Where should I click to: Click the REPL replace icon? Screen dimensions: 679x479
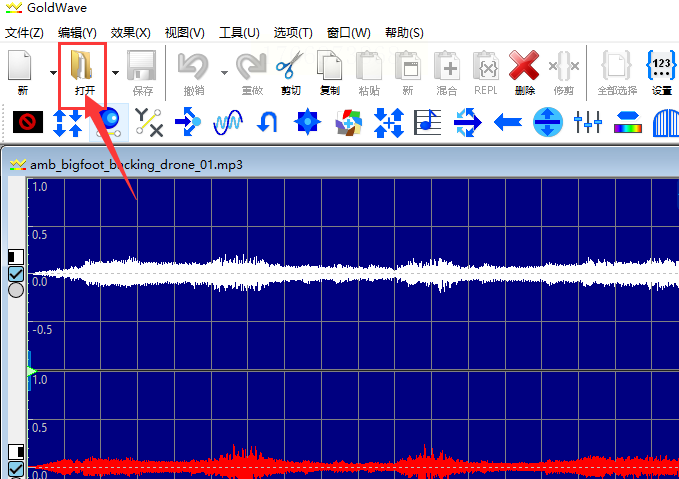486,65
